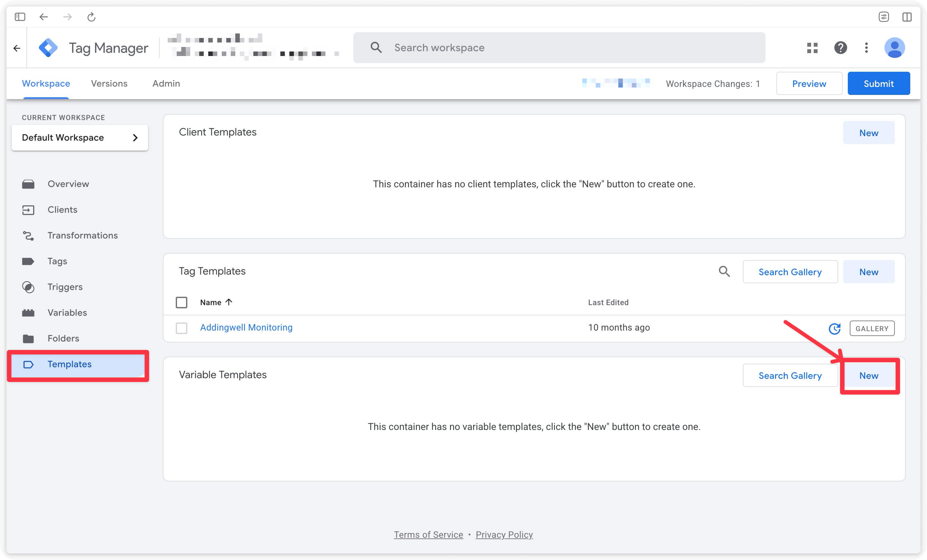This screenshot has width=927, height=560.
Task: Click the Triggers circle icon
Action: pos(28,287)
